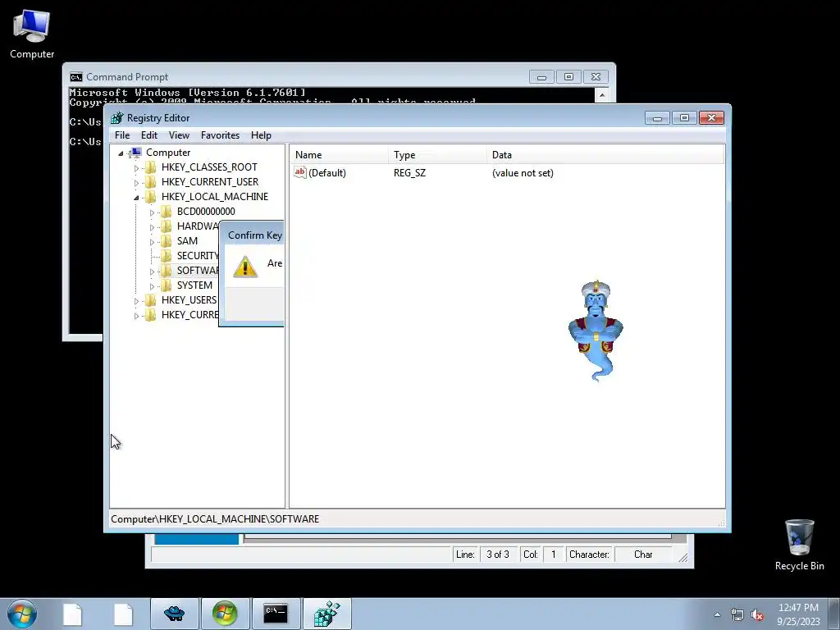The height and width of the screenshot is (630, 840).
Task: Close the Registry Editor window
Action: 711,118
